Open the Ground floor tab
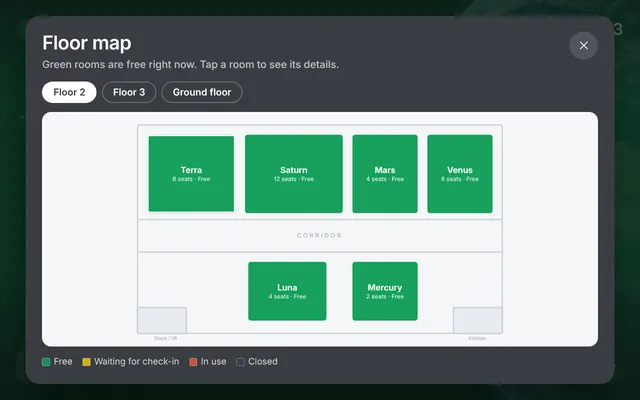 click(202, 92)
